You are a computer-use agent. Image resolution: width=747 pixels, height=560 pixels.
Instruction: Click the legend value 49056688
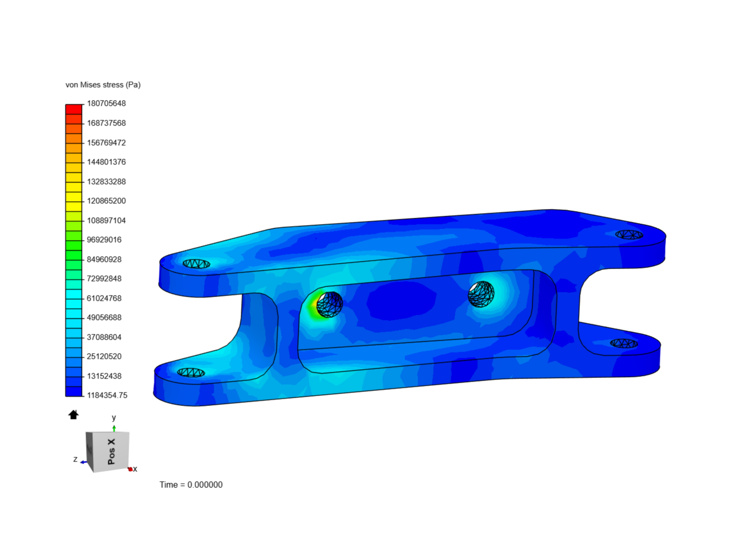point(104,317)
